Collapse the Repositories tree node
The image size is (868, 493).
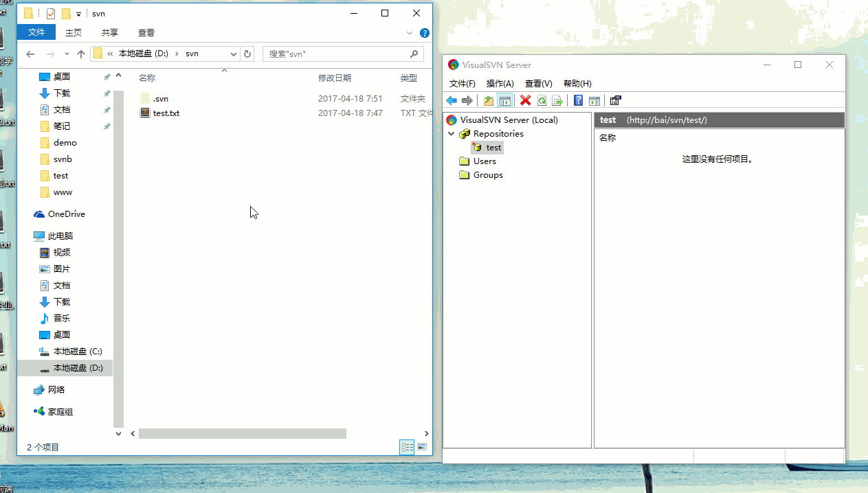[x=451, y=134]
